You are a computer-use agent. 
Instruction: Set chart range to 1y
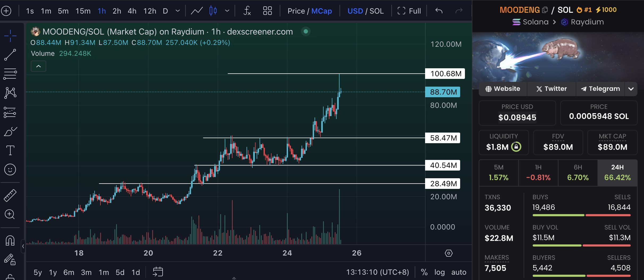(x=53, y=272)
